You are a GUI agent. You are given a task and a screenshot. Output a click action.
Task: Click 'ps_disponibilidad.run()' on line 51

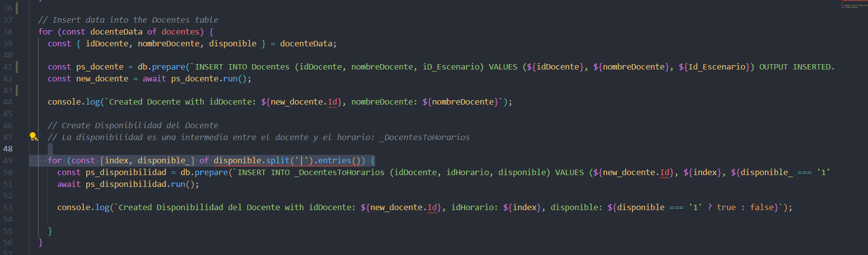pos(140,184)
